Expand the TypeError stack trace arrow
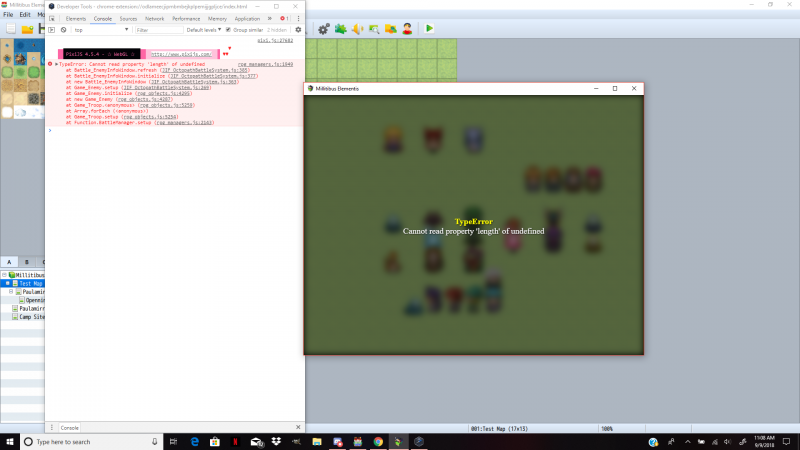The width and height of the screenshot is (800, 450). pyautogui.click(x=56, y=64)
